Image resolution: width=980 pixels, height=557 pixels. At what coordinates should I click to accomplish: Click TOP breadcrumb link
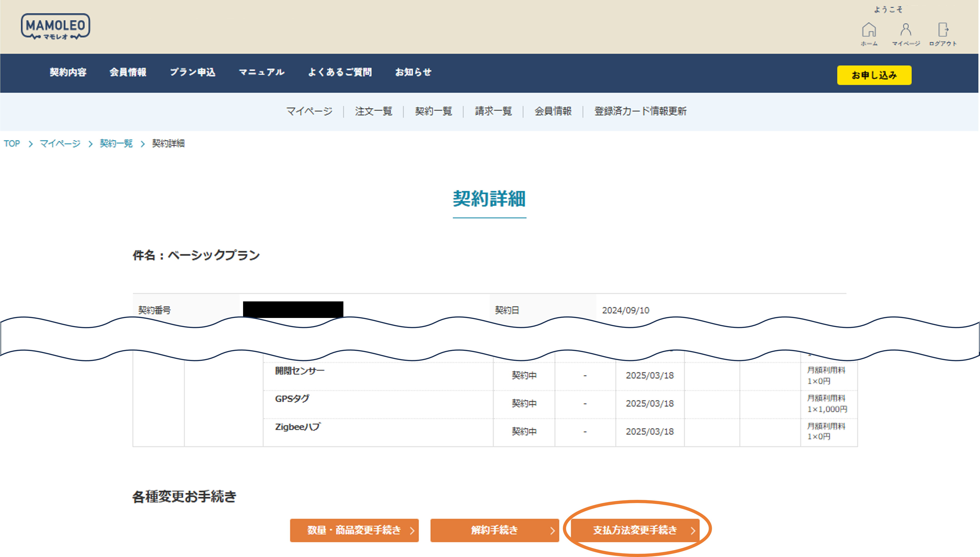(12, 144)
